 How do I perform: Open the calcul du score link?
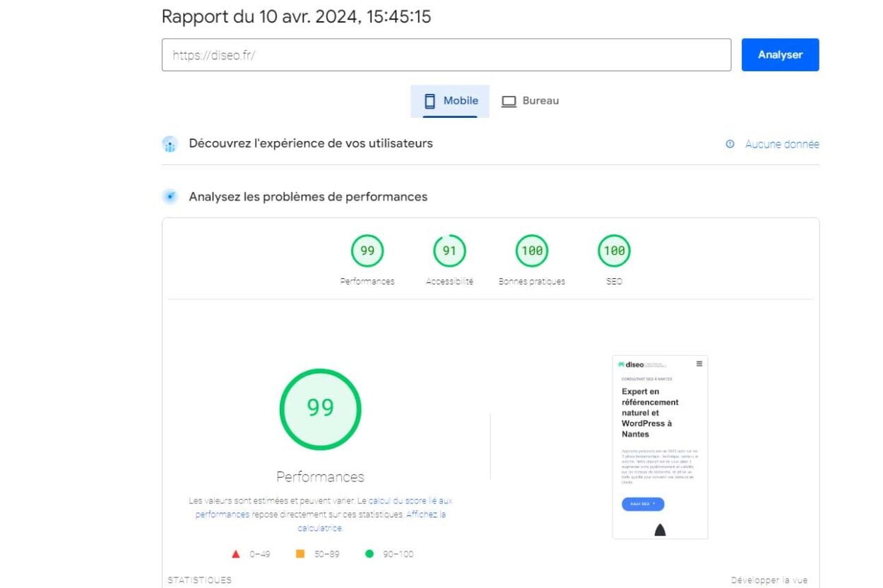[410, 500]
